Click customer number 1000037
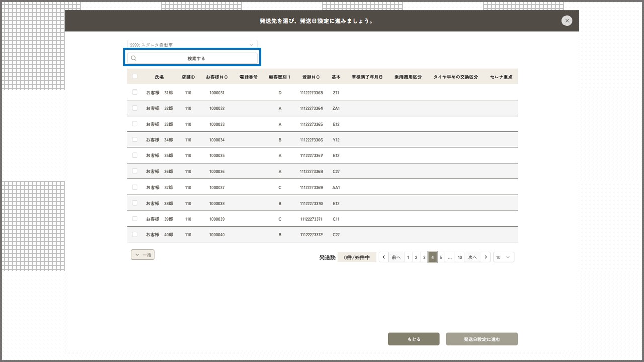The image size is (644, 362). pos(217,187)
